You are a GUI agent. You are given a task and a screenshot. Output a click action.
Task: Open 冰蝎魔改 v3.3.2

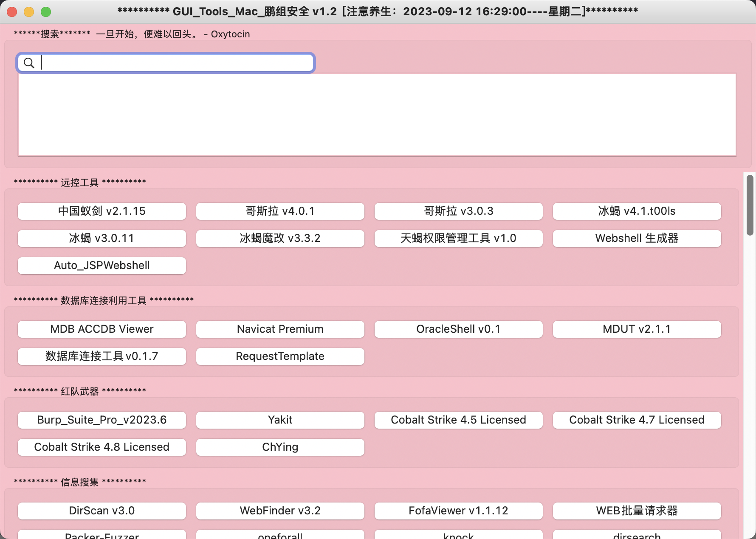click(x=280, y=239)
